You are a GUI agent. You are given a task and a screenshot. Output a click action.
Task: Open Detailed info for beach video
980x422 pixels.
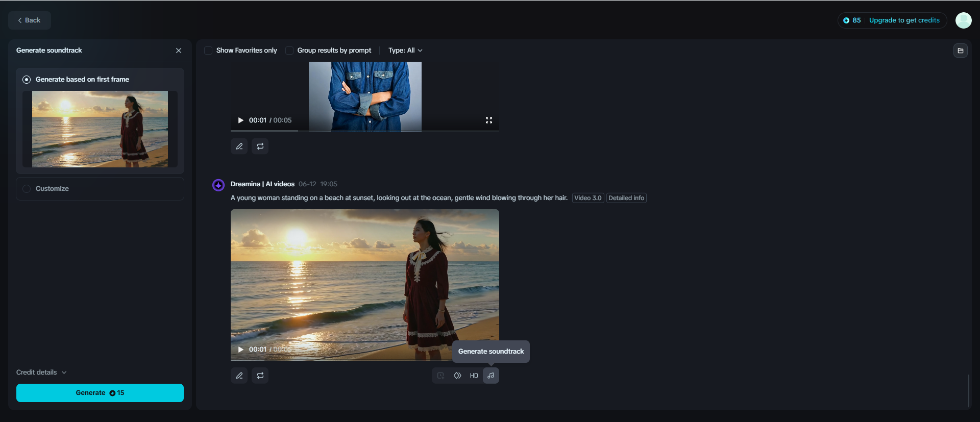point(626,198)
